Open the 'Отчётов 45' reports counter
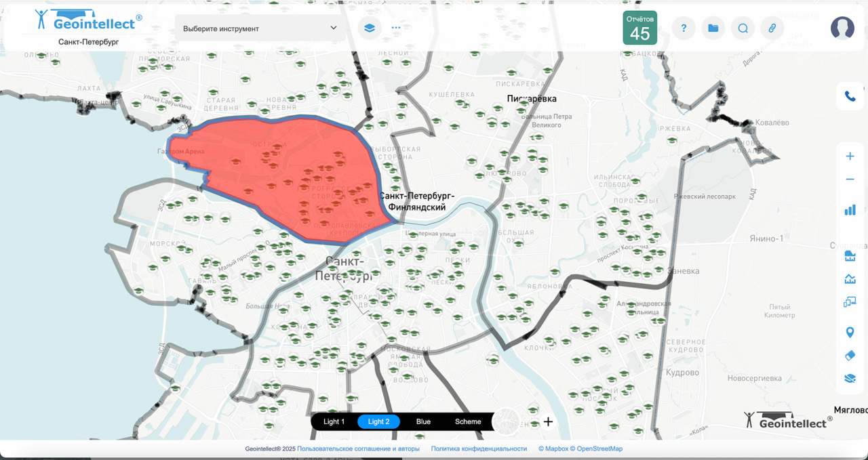Viewport: 868px width, 460px height. (639, 28)
